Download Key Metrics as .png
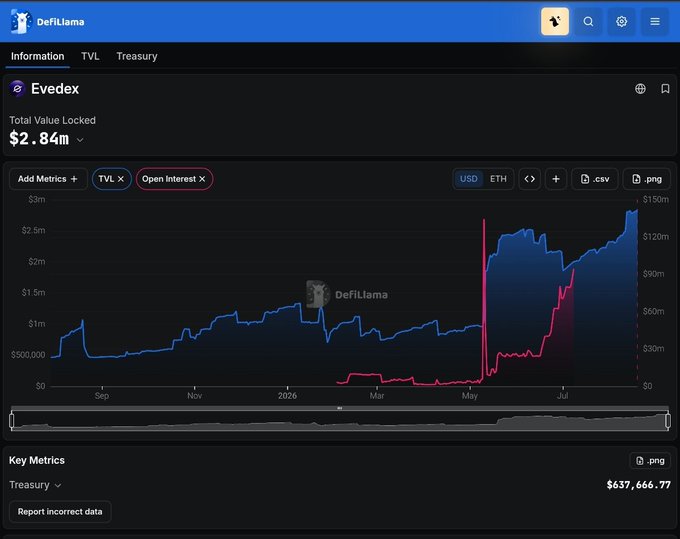Viewport: 680px width, 539px height. (650, 461)
